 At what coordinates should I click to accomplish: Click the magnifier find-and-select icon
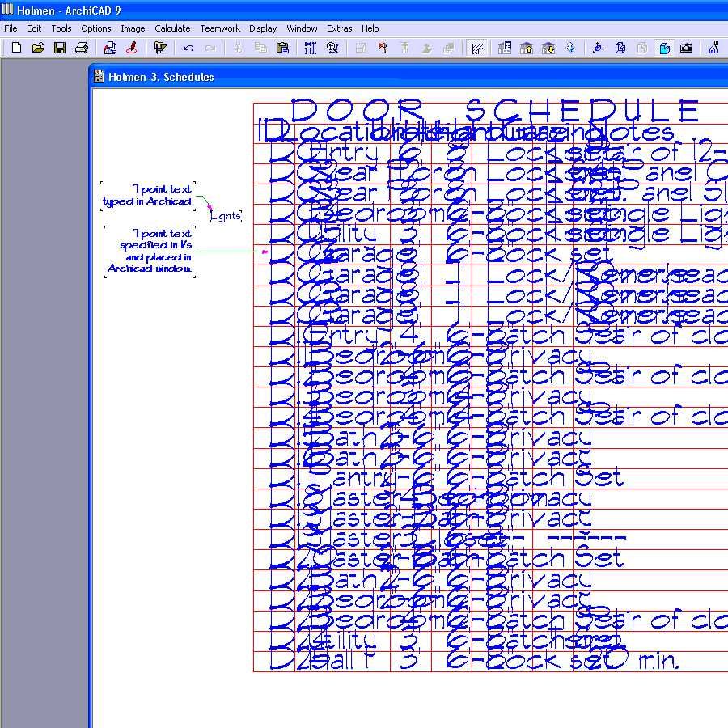(x=332, y=48)
